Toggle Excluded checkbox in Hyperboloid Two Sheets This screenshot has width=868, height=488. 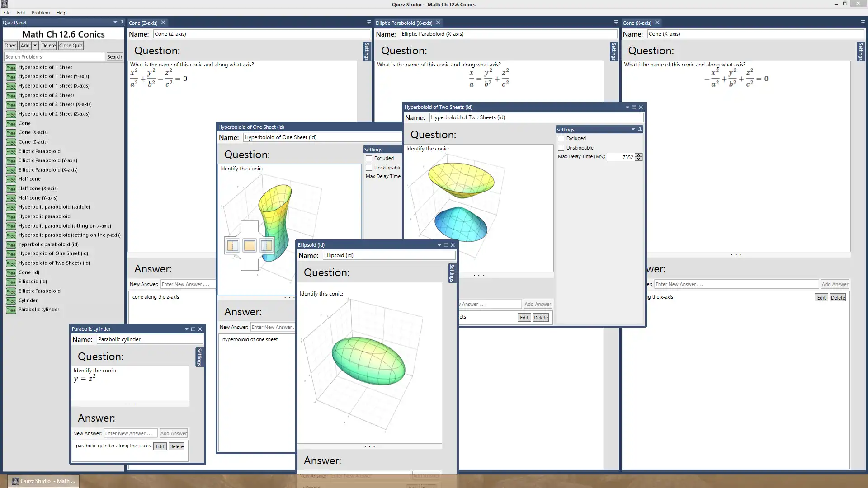tap(561, 138)
